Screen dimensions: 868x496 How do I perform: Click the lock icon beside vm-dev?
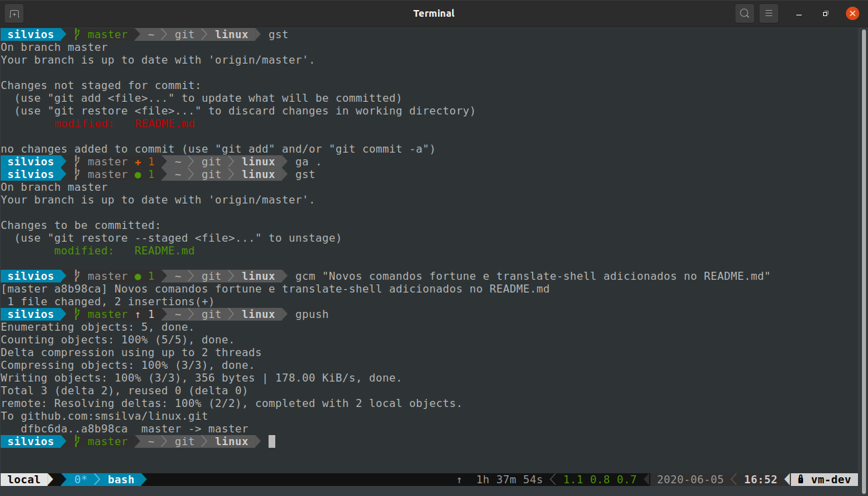800,480
